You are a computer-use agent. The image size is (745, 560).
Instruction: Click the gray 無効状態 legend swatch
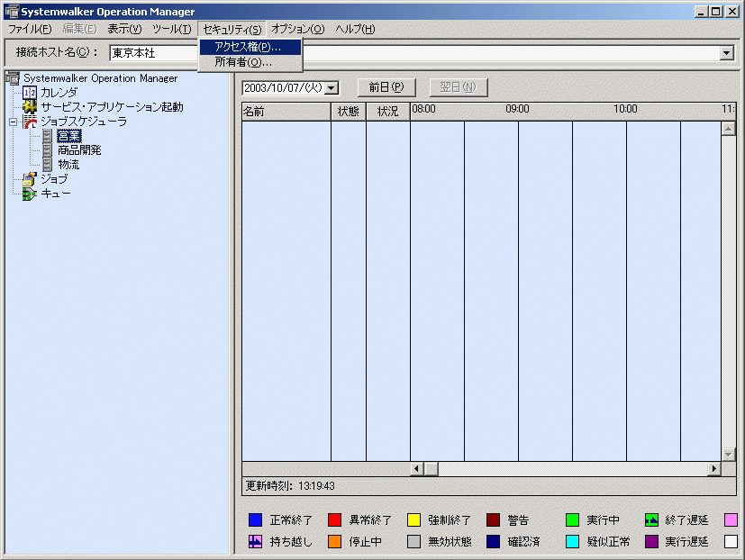(x=413, y=541)
